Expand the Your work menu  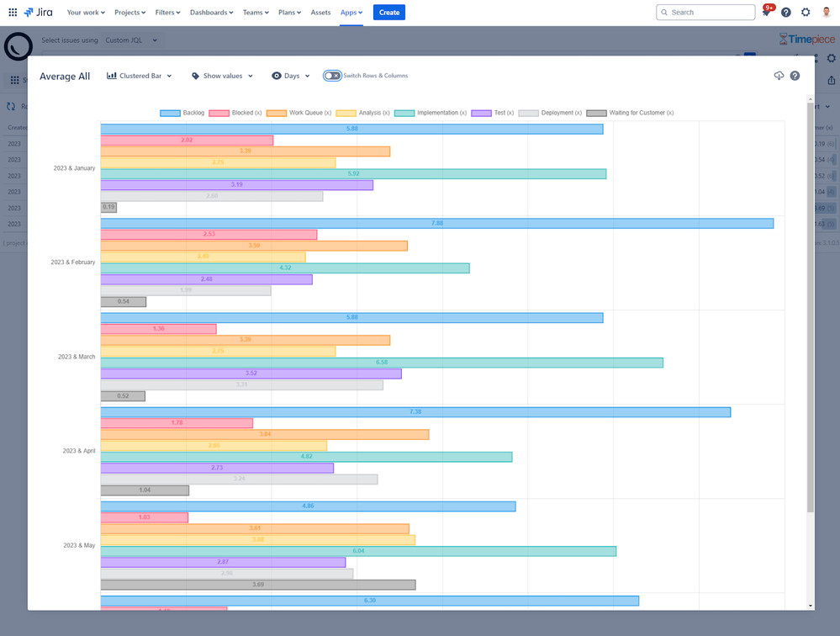[86, 13]
